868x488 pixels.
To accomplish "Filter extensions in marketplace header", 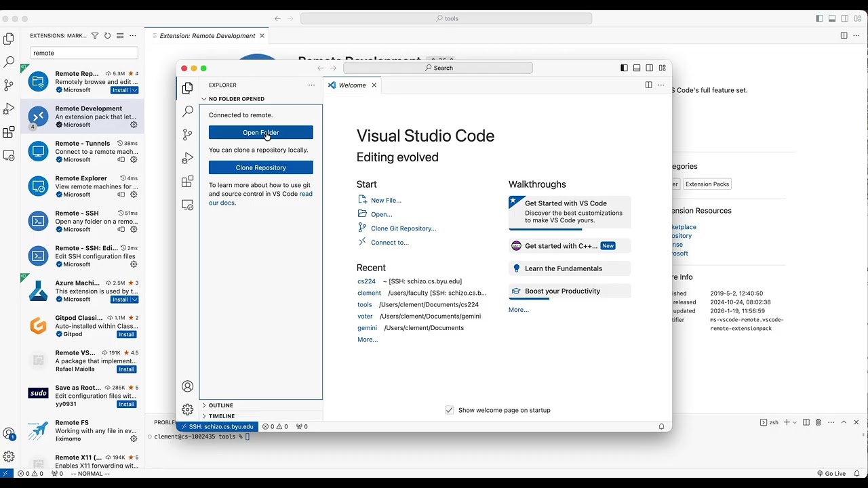I will point(95,35).
